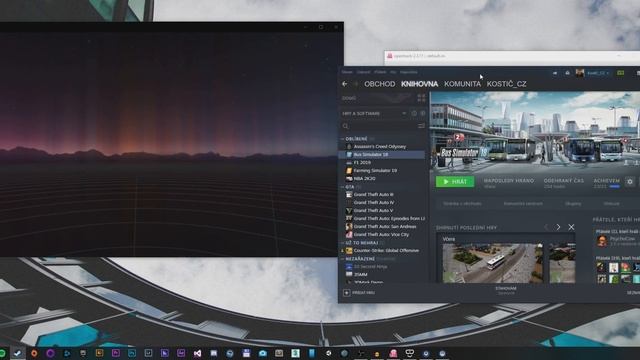Click the user avatar in Steam header

[580, 73]
